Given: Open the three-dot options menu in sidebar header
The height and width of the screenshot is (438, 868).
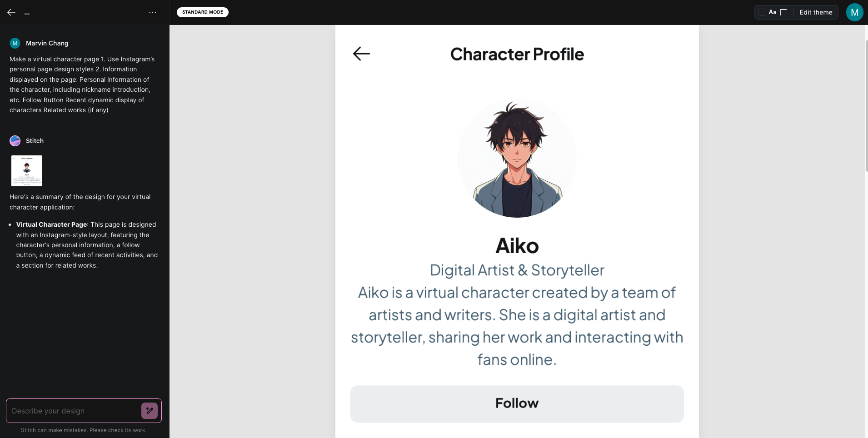Looking at the screenshot, I should coord(153,12).
